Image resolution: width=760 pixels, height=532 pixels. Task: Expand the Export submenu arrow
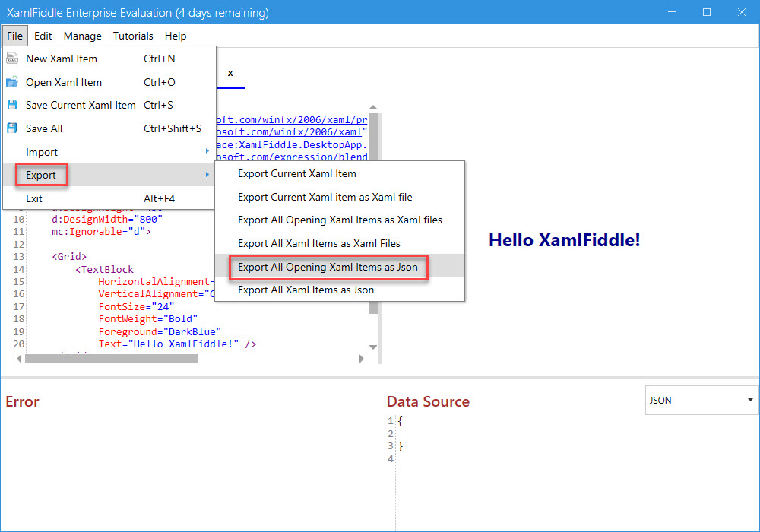click(207, 175)
